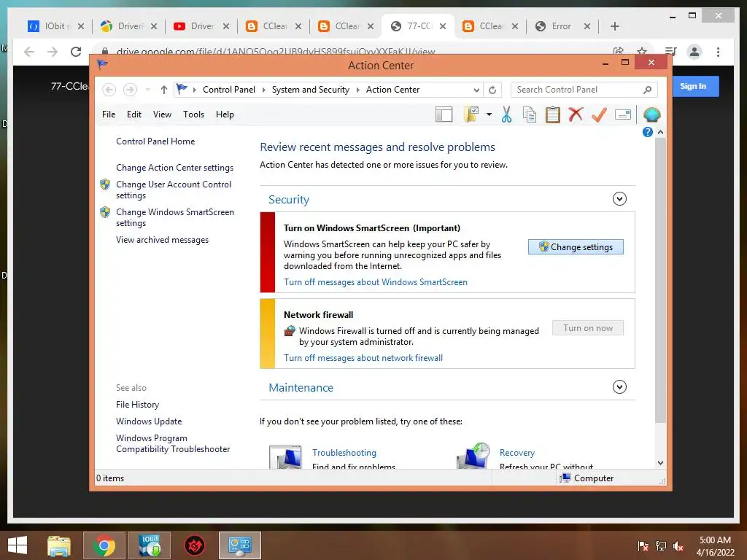Open the View menu
The width and height of the screenshot is (747, 560).
click(162, 114)
